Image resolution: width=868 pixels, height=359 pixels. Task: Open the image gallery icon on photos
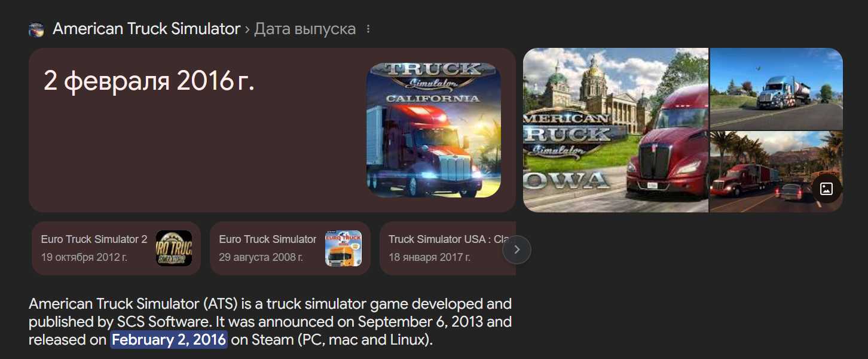[827, 189]
